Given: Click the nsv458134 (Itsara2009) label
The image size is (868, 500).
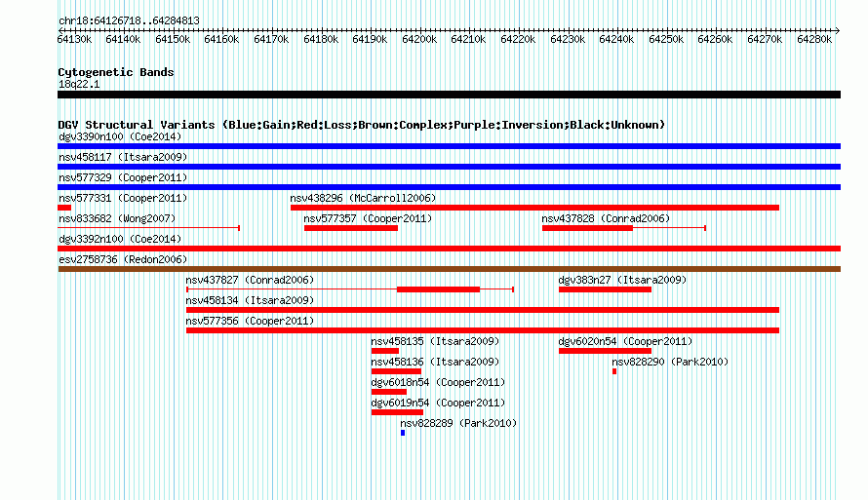Looking at the screenshot, I should 250,300.
